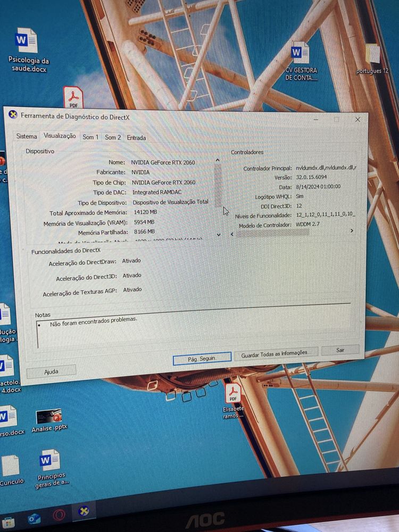Screen dimensions: 399x532
Task: Click the Logótipo WHQL value Sim
Action: 300,196
